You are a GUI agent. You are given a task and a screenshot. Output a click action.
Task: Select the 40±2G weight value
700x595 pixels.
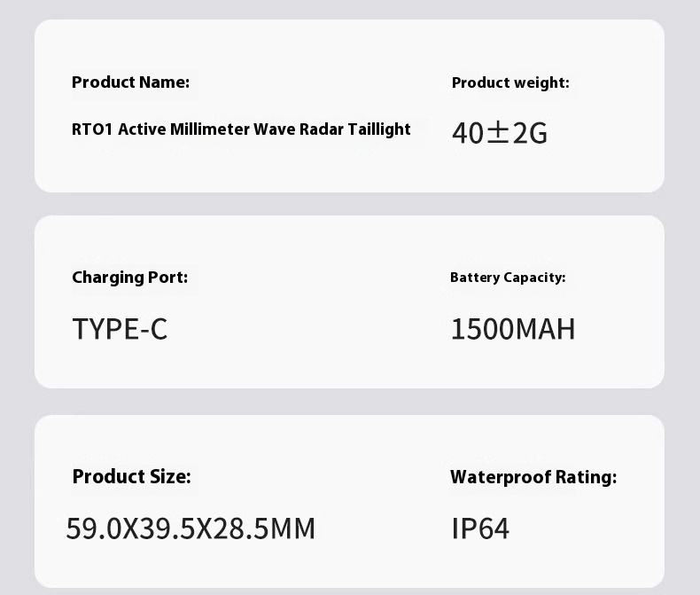click(x=500, y=133)
